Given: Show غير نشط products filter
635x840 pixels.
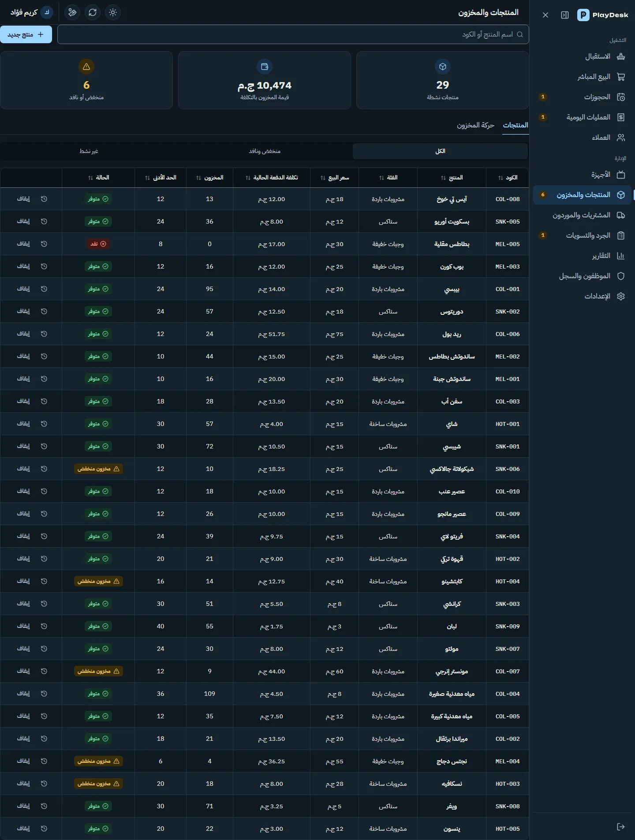Looking at the screenshot, I should (x=89, y=151).
